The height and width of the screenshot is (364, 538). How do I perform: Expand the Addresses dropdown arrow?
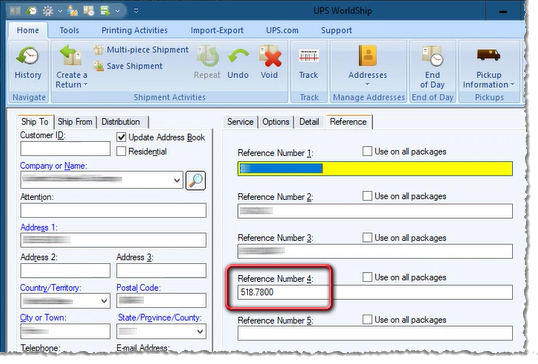point(367,84)
